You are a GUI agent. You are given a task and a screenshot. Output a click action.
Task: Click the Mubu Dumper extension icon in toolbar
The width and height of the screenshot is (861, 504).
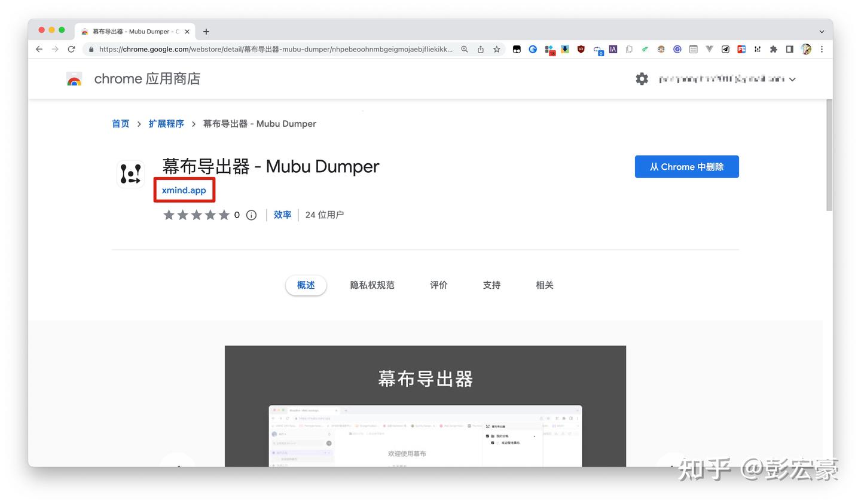tap(757, 49)
